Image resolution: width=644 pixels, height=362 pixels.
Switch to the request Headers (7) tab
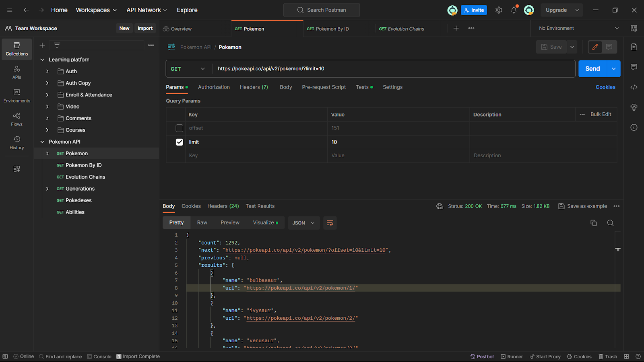[x=254, y=87]
